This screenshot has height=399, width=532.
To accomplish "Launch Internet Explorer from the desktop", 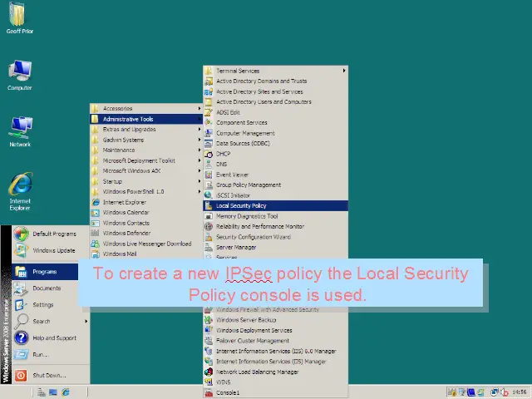I will 20,191.
